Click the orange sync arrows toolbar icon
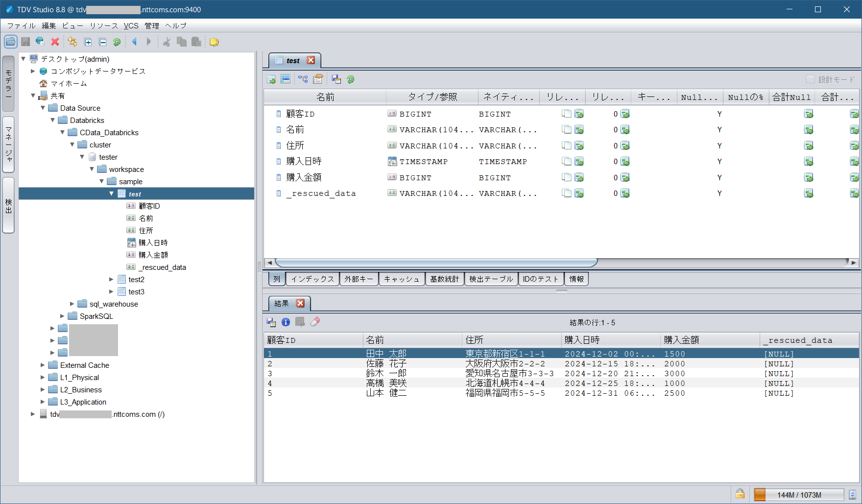 click(x=72, y=42)
